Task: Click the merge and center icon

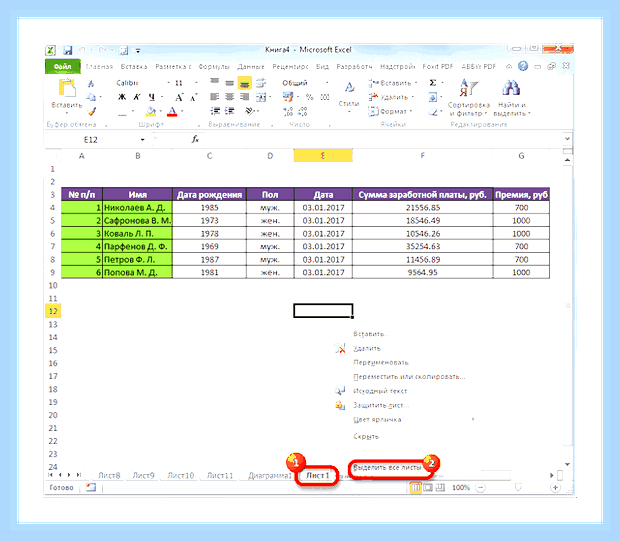Action: 261,97
